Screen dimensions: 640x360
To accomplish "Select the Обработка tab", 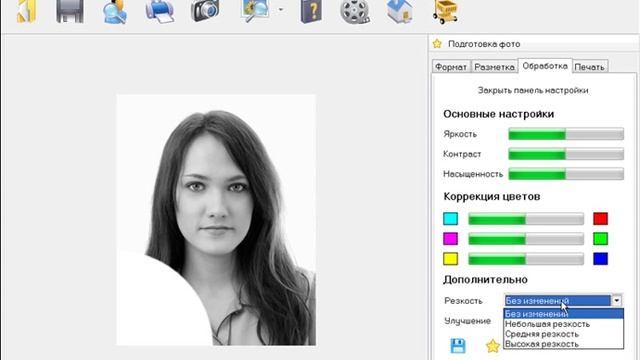I will coord(545,66).
